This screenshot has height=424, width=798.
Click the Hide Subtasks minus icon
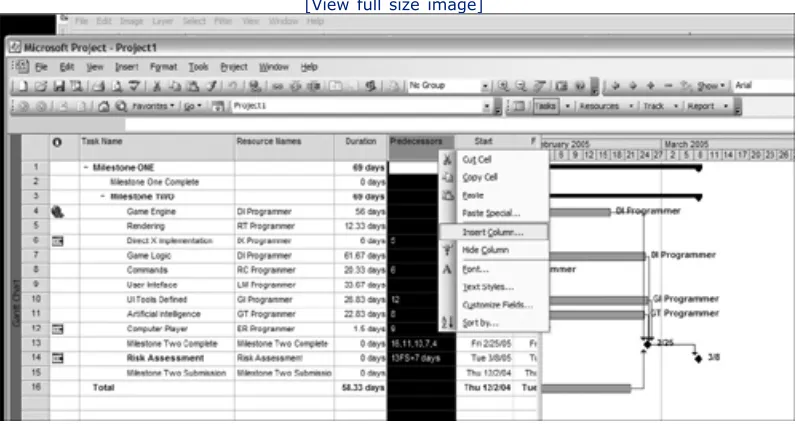point(668,86)
